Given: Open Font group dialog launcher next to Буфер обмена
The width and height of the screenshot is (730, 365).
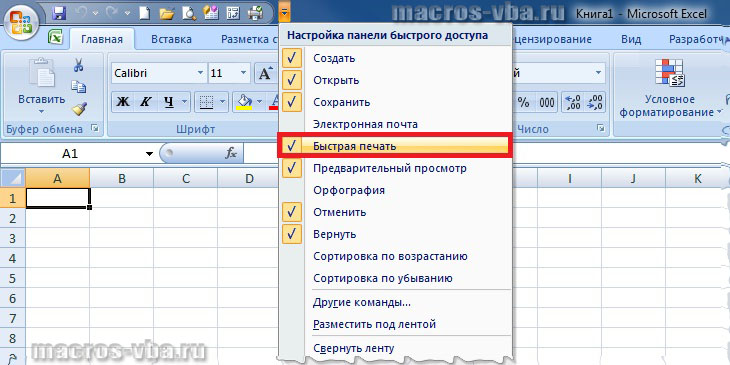Looking at the screenshot, I should pyautogui.click(x=95, y=128).
